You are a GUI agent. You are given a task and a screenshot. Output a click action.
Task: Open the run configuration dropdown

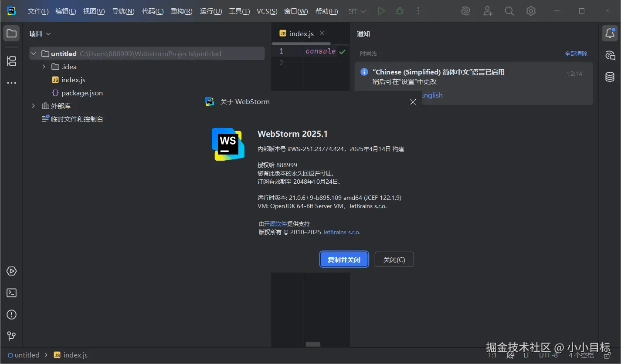[x=358, y=11]
